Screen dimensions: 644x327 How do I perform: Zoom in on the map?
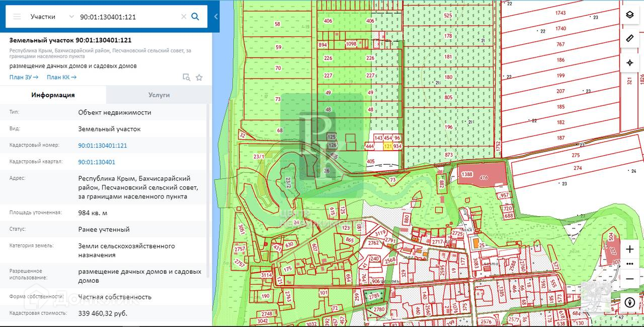629,249
